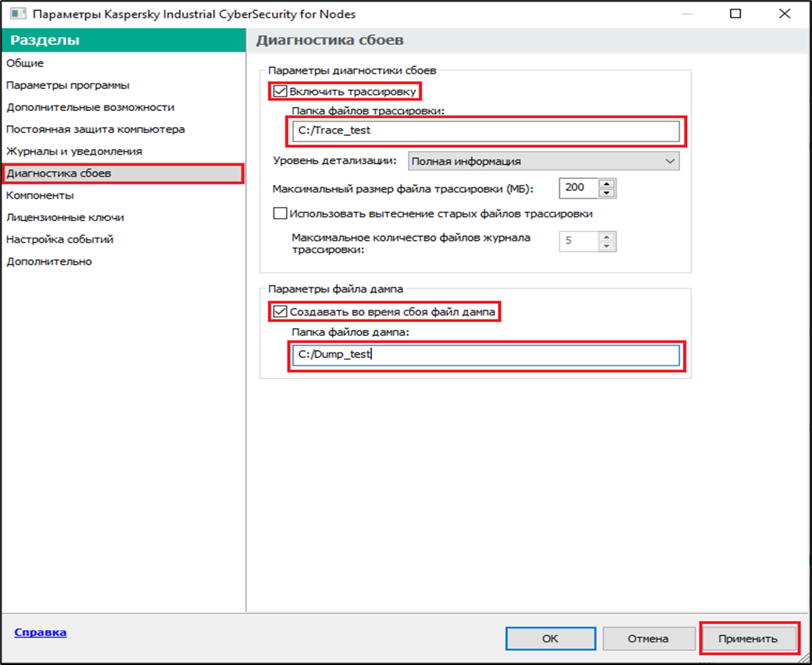Open 'Журналы и уведомления' section

74,151
